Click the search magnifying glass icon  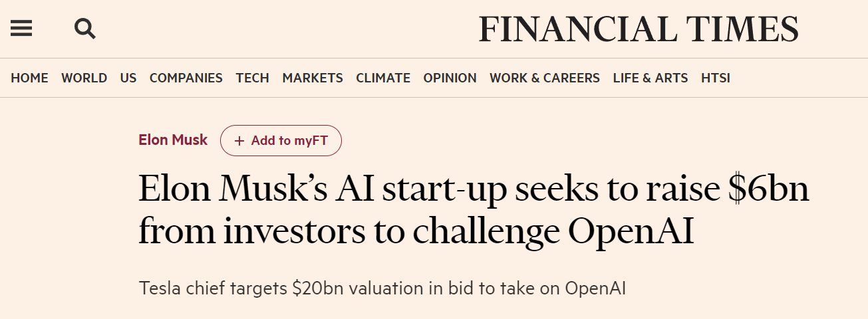point(84,29)
